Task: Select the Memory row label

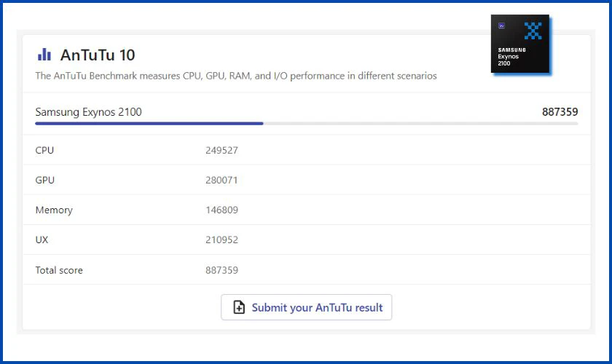Action: [54, 210]
